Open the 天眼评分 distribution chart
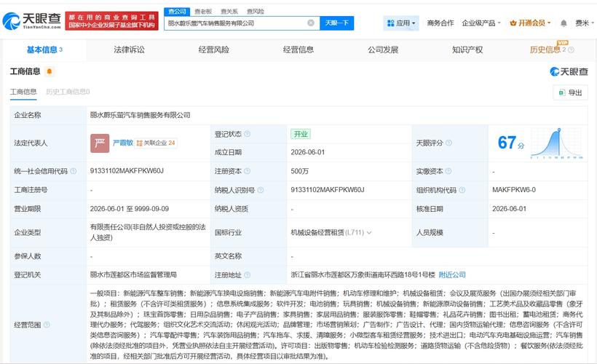 (x=557, y=143)
